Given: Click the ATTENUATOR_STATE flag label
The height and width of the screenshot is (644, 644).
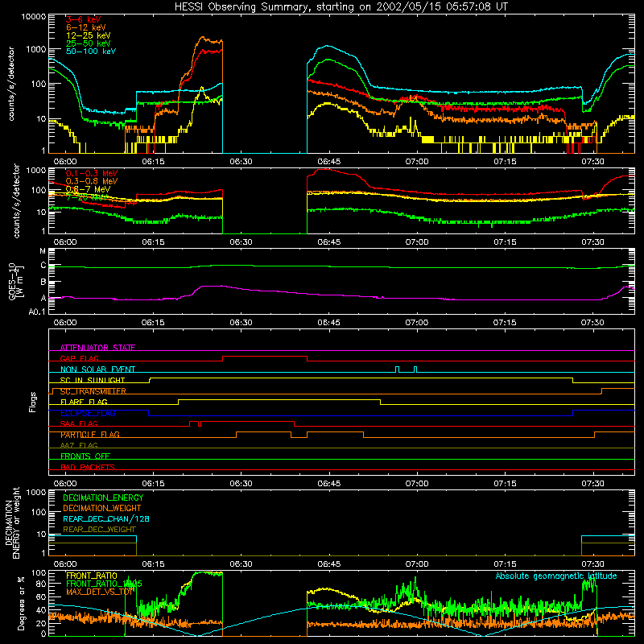Looking at the screenshot, I should point(97,348).
